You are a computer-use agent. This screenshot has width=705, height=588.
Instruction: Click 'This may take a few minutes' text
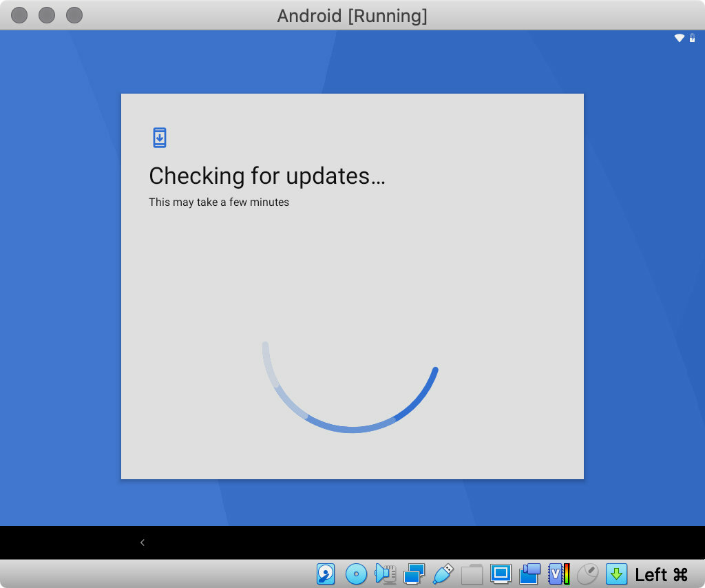219,202
